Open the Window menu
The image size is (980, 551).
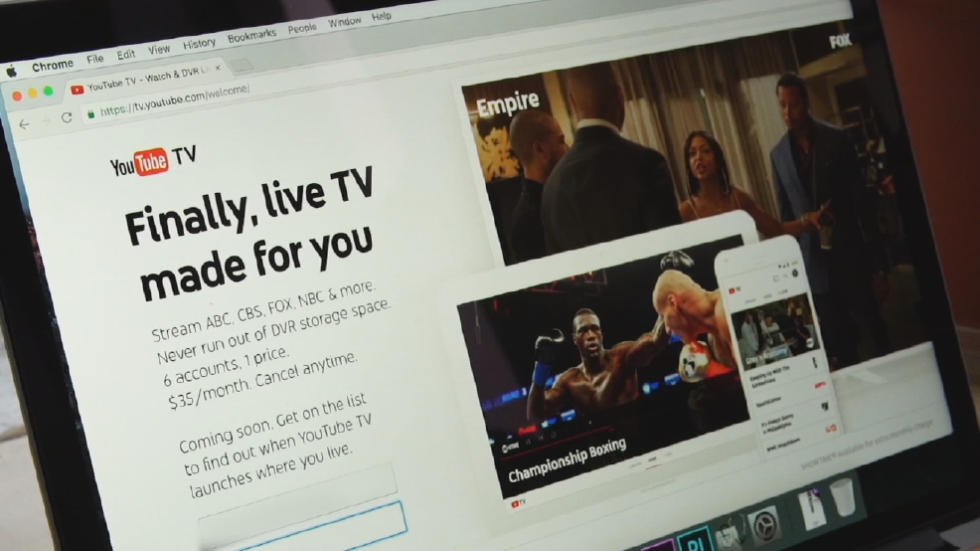pyautogui.click(x=344, y=22)
